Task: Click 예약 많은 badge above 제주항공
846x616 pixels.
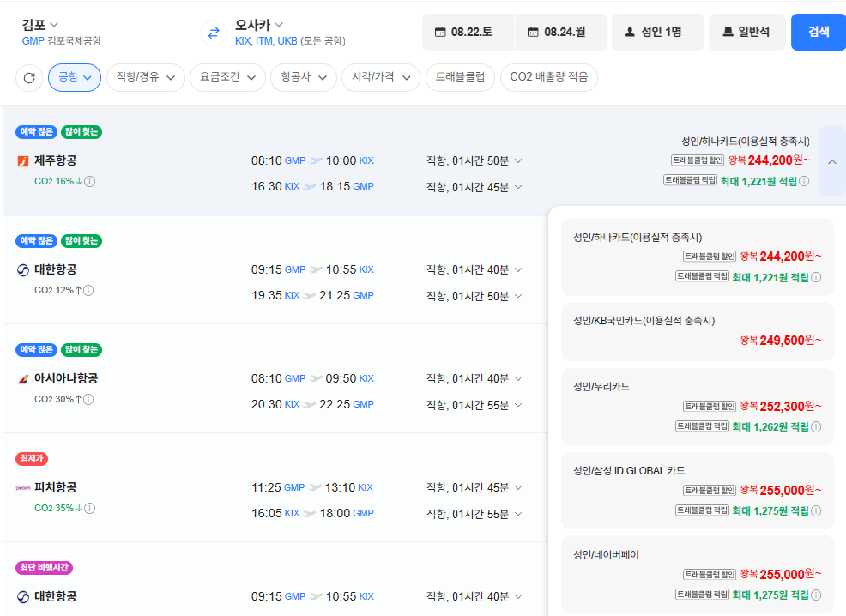Action: point(37,131)
